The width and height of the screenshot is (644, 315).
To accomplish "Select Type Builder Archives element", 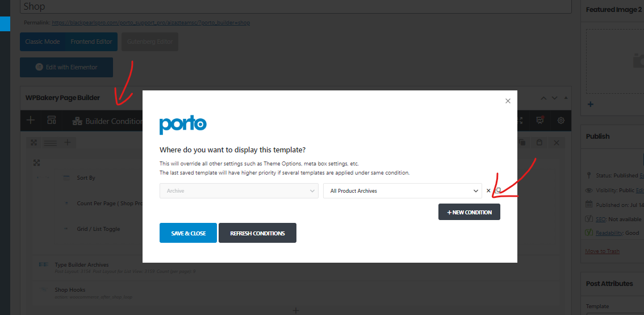I will 82,265.
